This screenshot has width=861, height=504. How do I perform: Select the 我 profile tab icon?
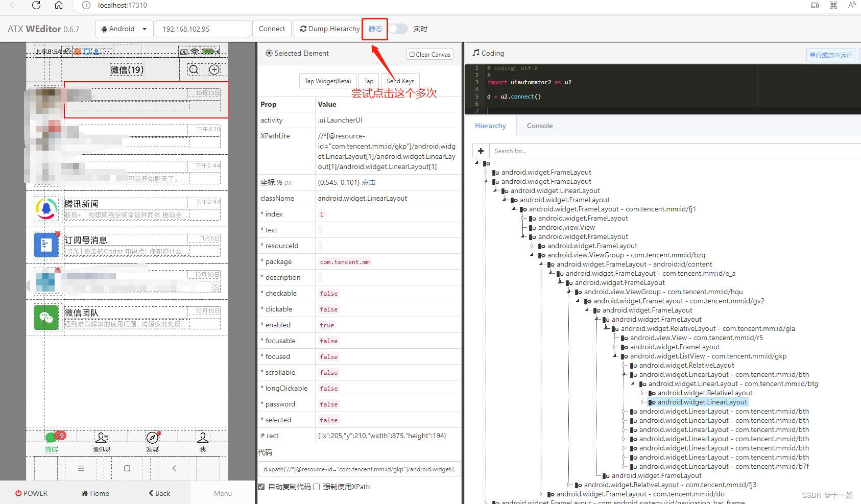click(203, 438)
